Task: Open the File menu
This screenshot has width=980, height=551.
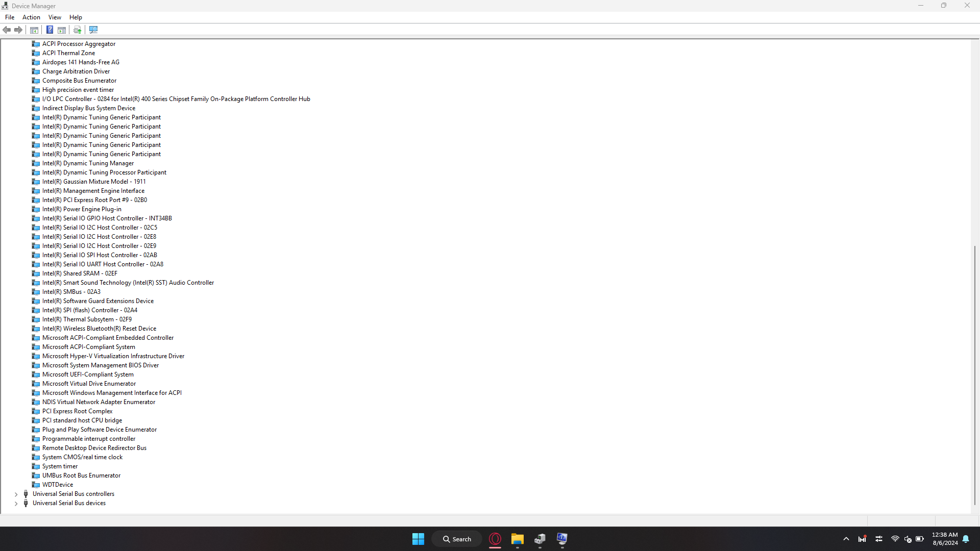Action: pyautogui.click(x=10, y=17)
